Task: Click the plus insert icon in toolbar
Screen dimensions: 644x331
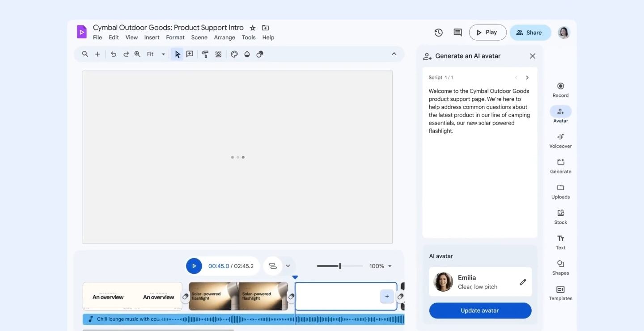Action: point(97,54)
